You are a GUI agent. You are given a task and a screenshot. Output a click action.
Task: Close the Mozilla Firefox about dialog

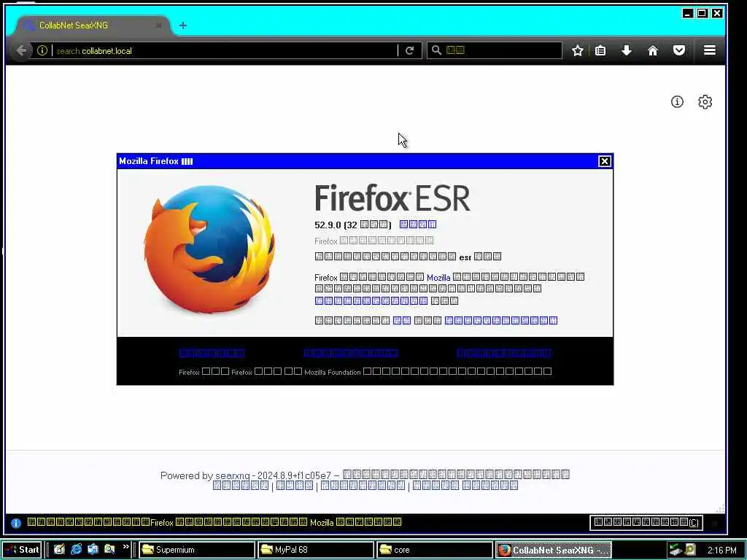pyautogui.click(x=604, y=161)
